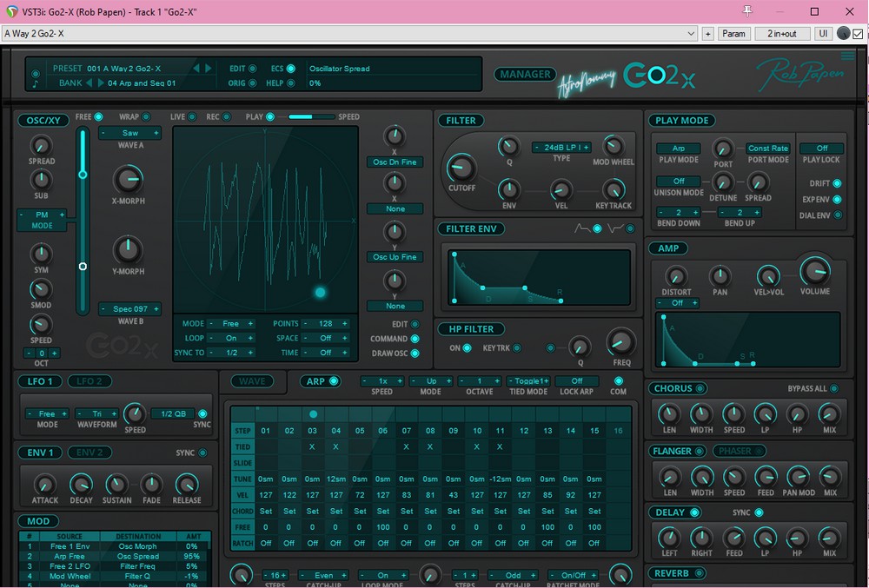Increase the OCT value with its plus stepper

pyautogui.click(x=54, y=353)
